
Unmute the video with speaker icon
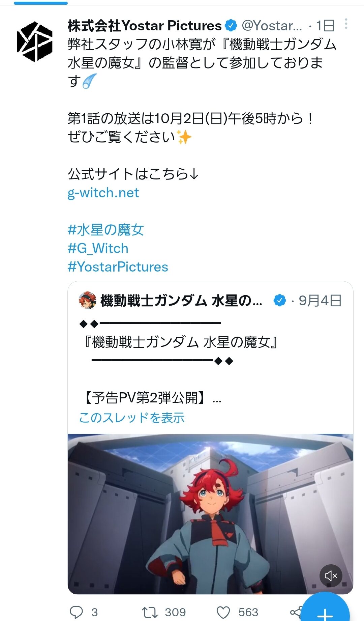pyautogui.click(x=331, y=576)
